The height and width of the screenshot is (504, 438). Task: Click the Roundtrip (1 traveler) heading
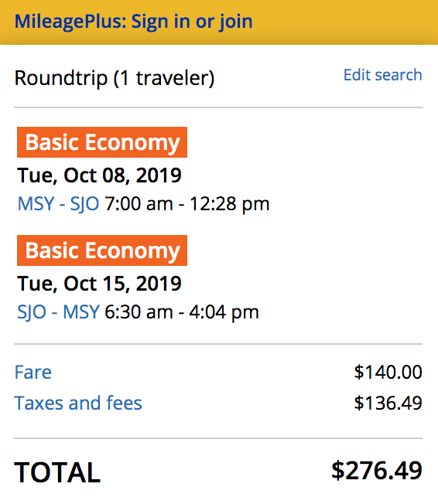tap(115, 78)
